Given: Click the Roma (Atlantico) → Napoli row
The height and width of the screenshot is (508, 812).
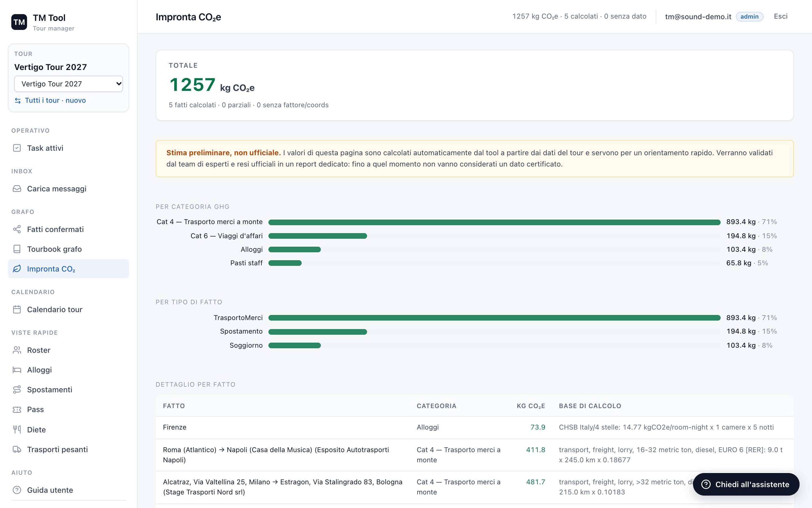Looking at the screenshot, I should click(x=475, y=455).
